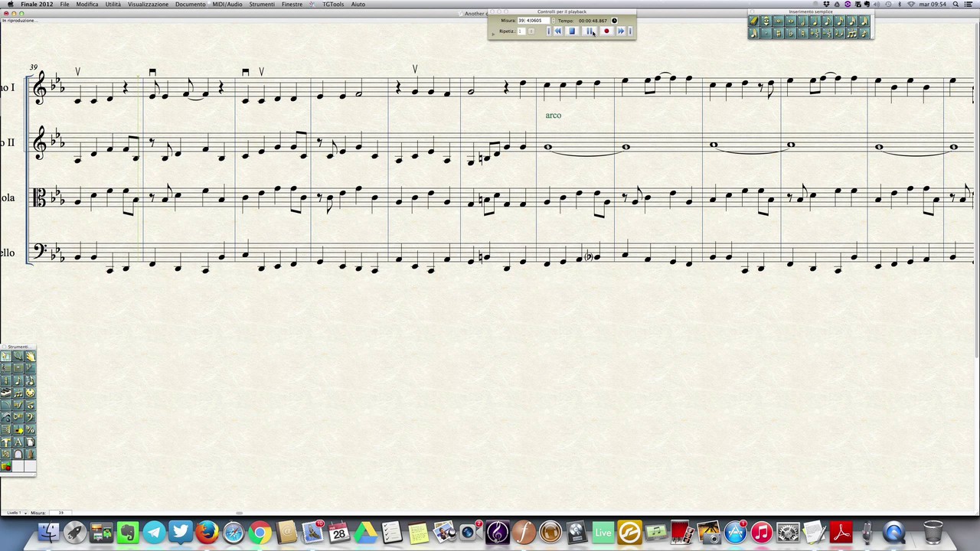This screenshot has width=980, height=551.
Task: Select the Selection tool in Strumenti palette
Action: click(6, 356)
